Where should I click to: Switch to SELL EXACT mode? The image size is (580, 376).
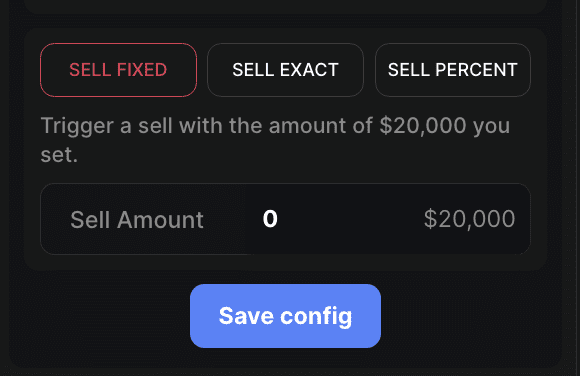pyautogui.click(x=285, y=70)
